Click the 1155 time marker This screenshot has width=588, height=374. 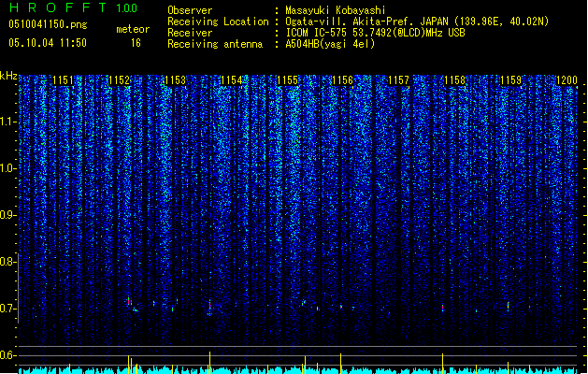pyautogui.click(x=287, y=80)
